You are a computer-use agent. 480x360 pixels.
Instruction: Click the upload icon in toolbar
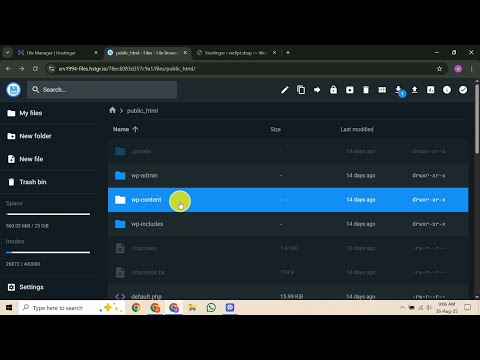click(415, 90)
